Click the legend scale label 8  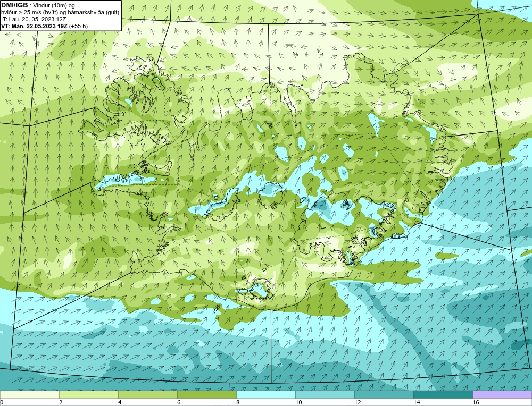(x=238, y=402)
